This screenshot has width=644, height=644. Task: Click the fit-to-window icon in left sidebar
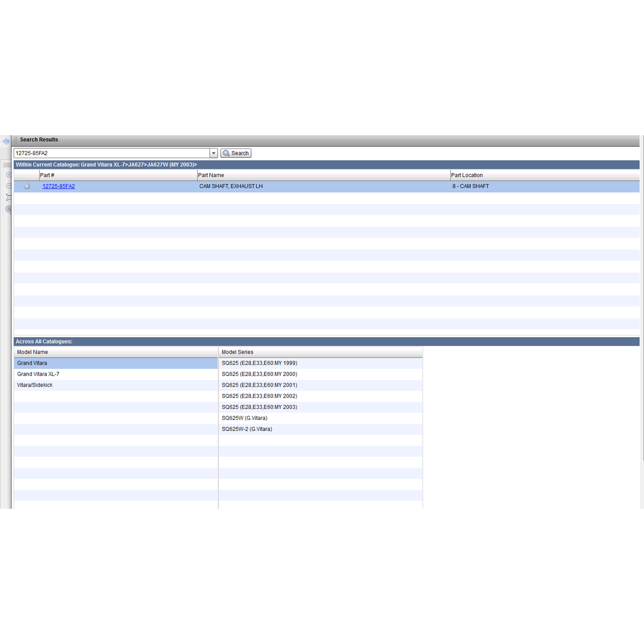coord(9,197)
